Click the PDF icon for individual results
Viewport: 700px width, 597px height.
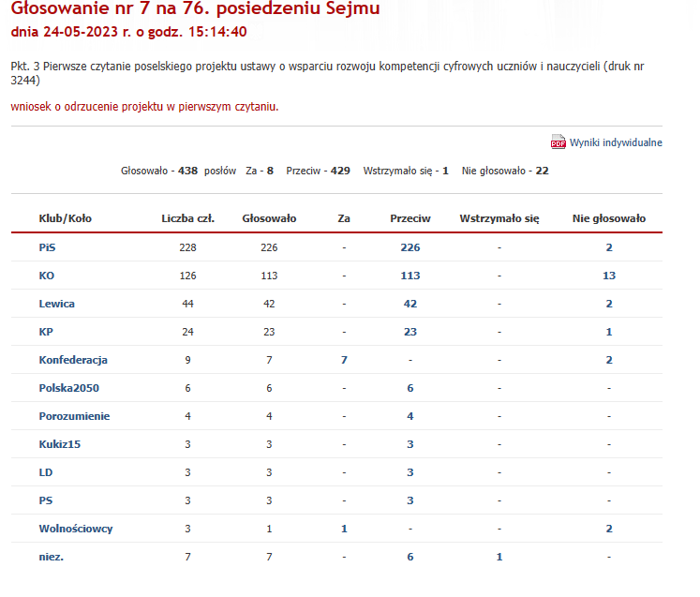pyautogui.click(x=558, y=142)
